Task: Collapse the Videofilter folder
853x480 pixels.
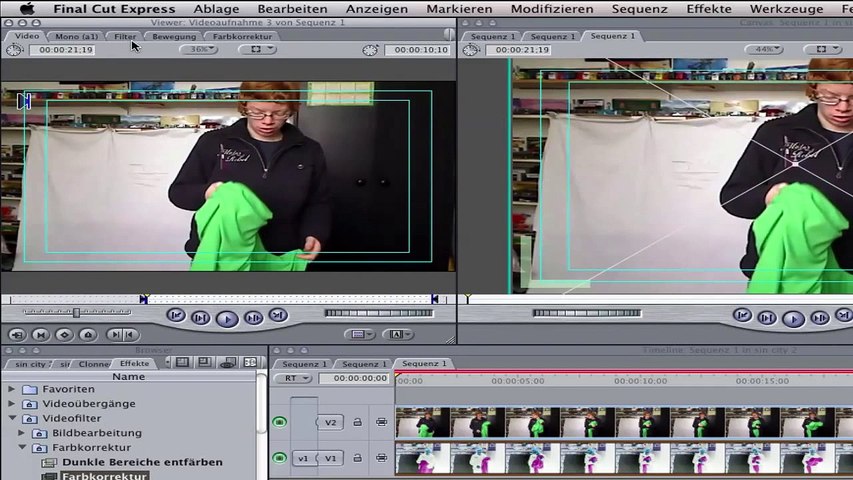Action: point(12,418)
